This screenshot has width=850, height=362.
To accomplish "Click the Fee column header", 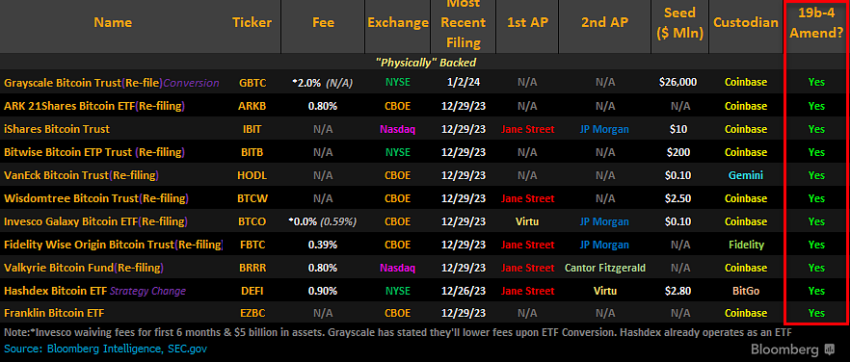I will coord(323,22).
